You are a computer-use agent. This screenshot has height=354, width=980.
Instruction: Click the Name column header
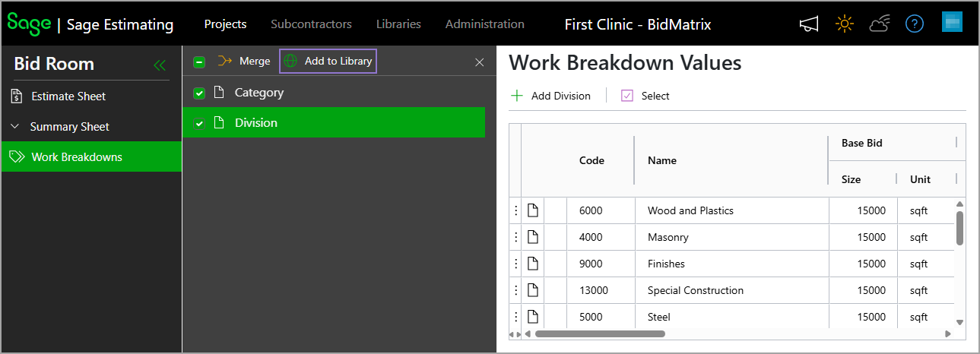(x=662, y=160)
